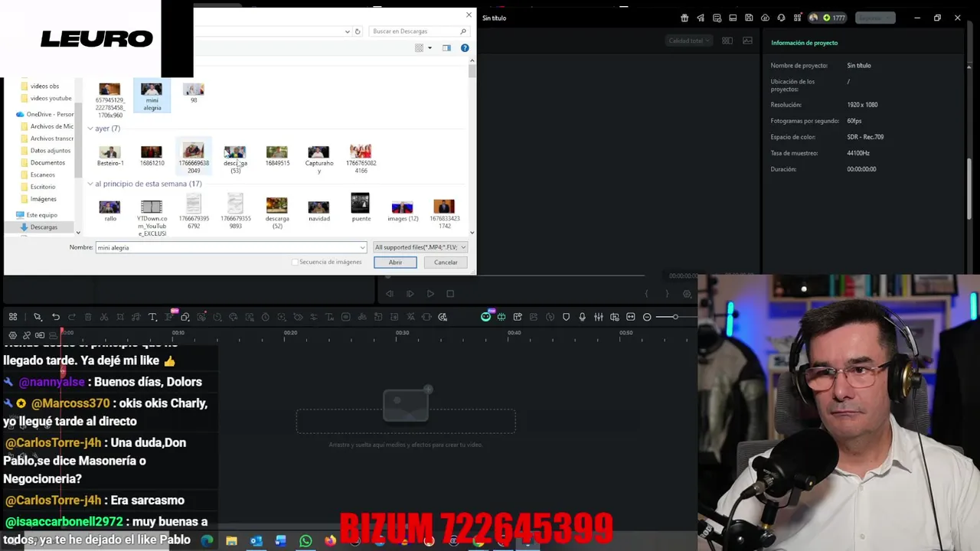Click the stop square button under preview
The width and height of the screenshot is (980, 551).
[450, 294]
